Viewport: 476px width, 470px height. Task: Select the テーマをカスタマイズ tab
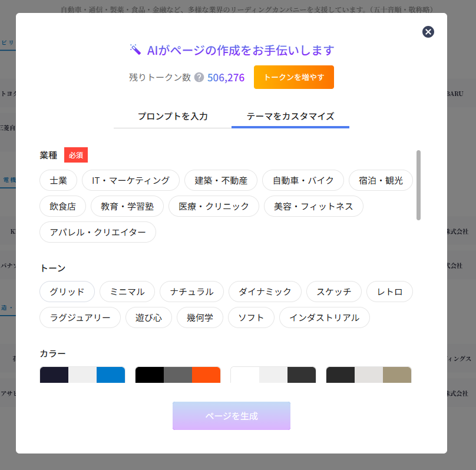(290, 116)
